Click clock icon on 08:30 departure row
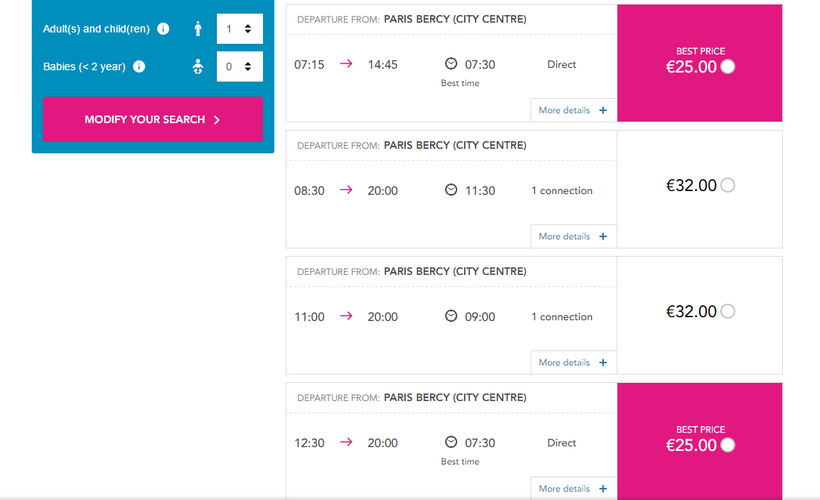820x500 pixels. [451, 190]
